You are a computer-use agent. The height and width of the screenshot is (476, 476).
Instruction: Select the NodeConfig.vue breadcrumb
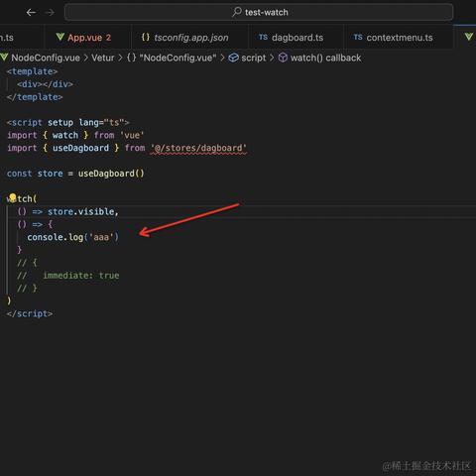click(x=46, y=58)
